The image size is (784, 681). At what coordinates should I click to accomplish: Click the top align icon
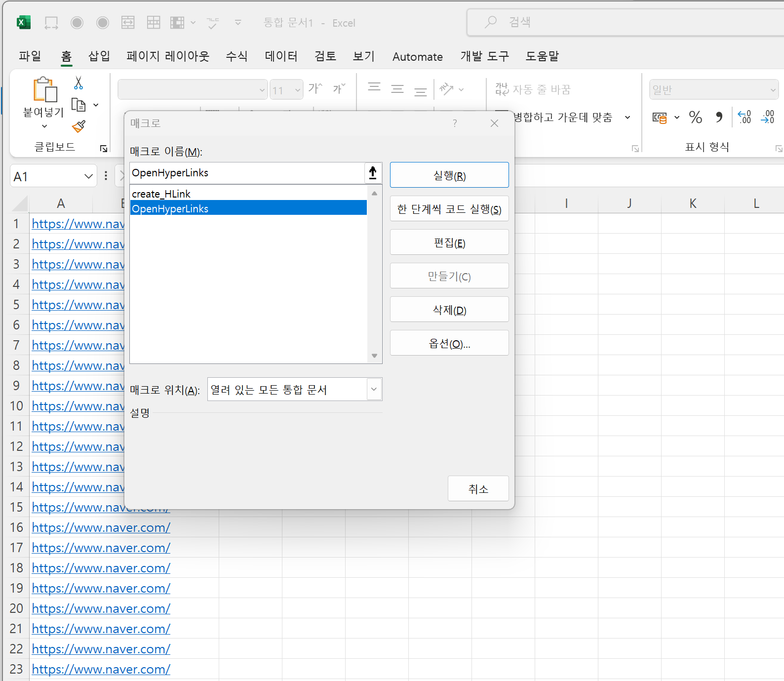coord(374,87)
